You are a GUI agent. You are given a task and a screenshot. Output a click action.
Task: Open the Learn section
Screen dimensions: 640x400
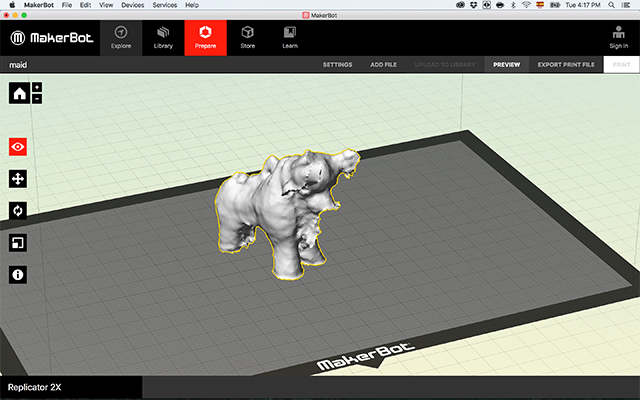[290, 38]
